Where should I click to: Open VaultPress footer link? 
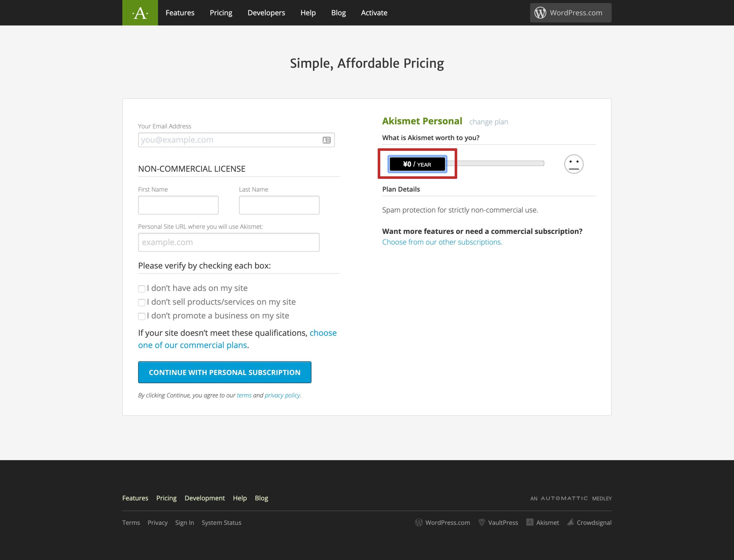(498, 522)
